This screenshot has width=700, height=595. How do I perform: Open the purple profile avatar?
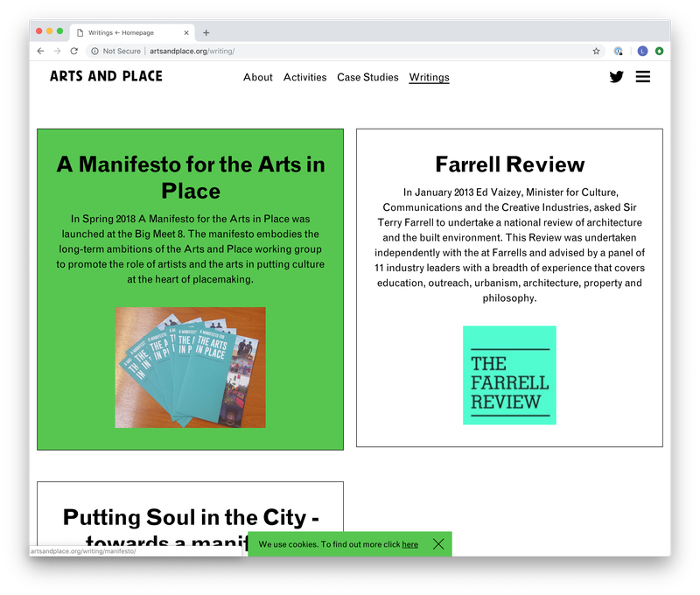pyautogui.click(x=642, y=52)
